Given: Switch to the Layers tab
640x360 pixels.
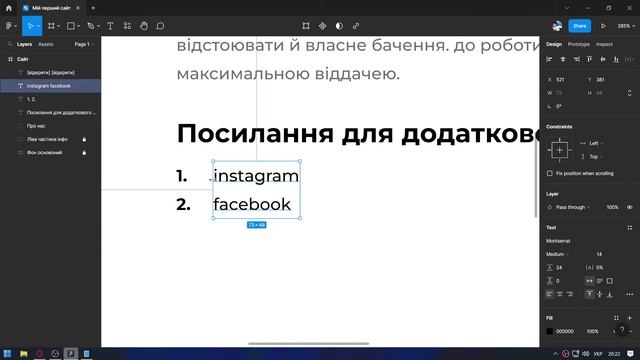Looking at the screenshot, I should [x=24, y=44].
